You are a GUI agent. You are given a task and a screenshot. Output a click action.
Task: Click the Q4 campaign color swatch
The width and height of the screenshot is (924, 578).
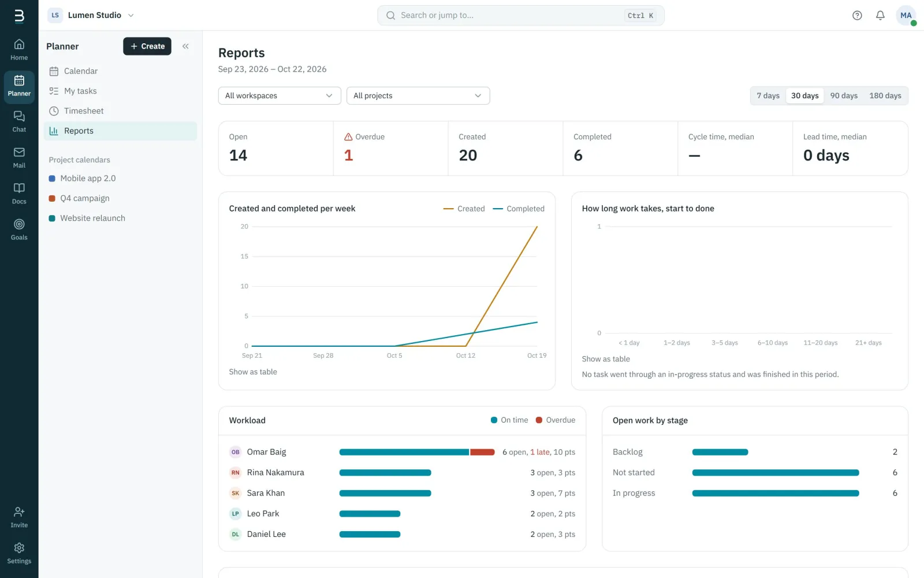tap(52, 198)
